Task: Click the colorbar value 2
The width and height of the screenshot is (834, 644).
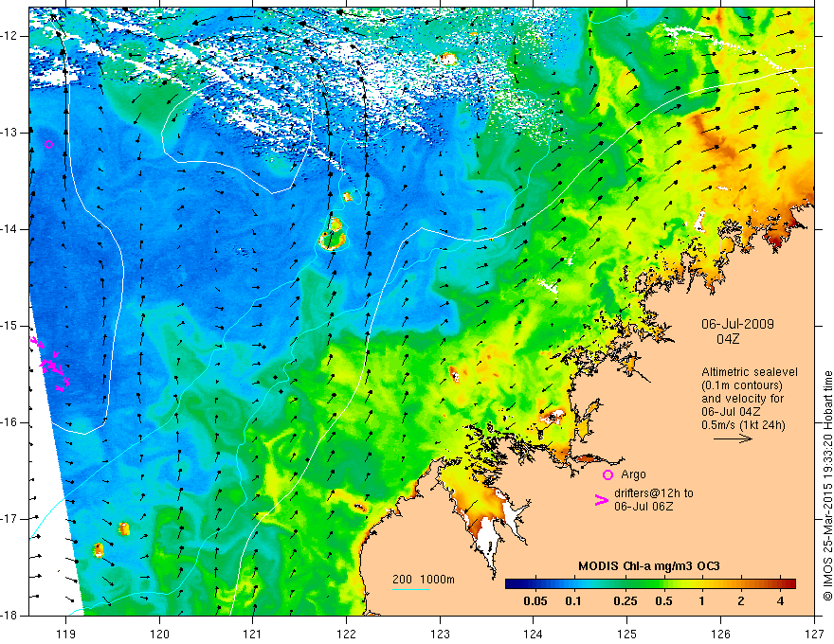Action: tap(741, 601)
